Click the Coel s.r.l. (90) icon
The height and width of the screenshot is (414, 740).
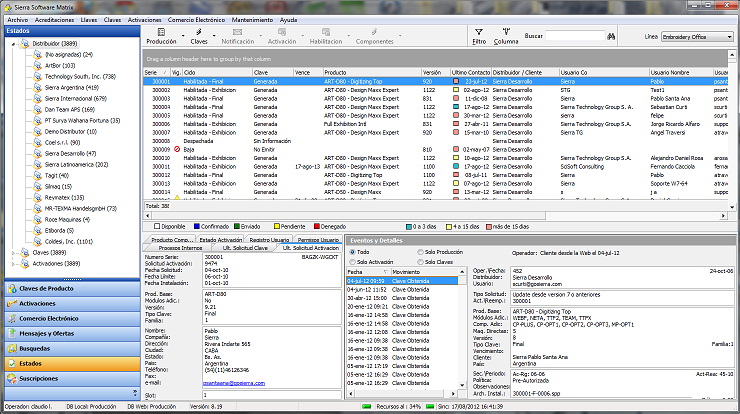tap(38, 143)
